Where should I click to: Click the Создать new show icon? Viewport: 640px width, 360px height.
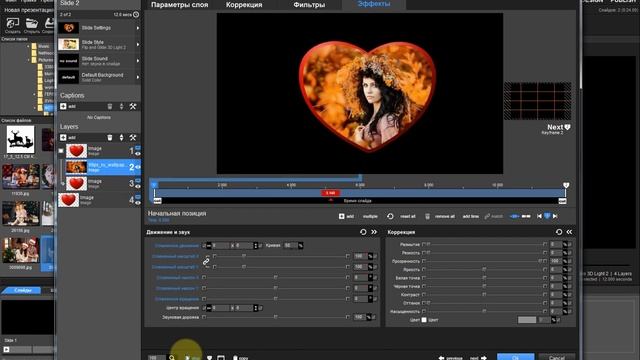pos(13,24)
